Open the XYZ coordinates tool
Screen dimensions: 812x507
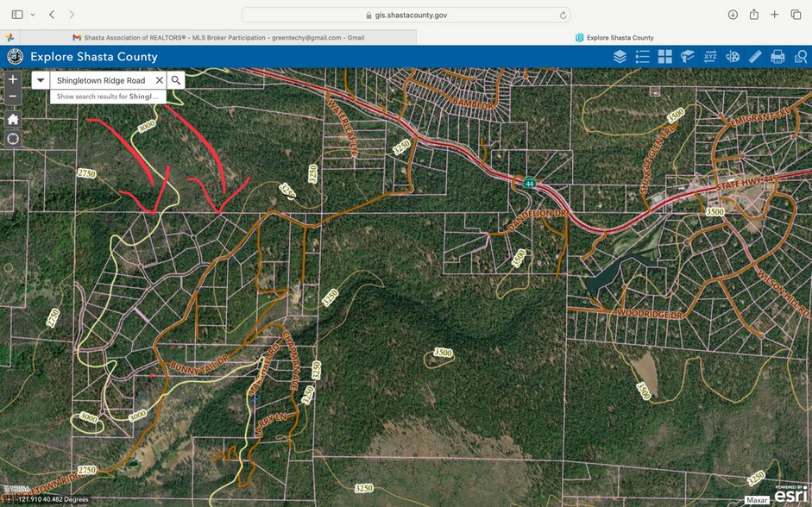(710, 56)
